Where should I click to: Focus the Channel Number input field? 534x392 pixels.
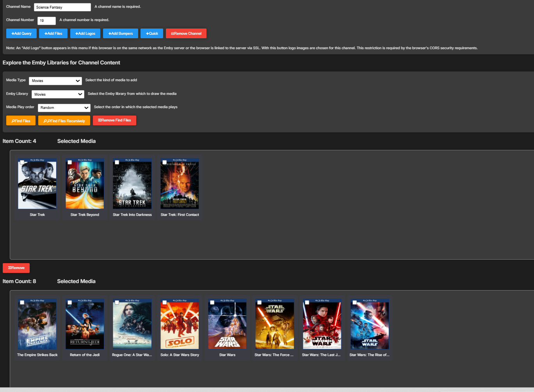(x=47, y=21)
